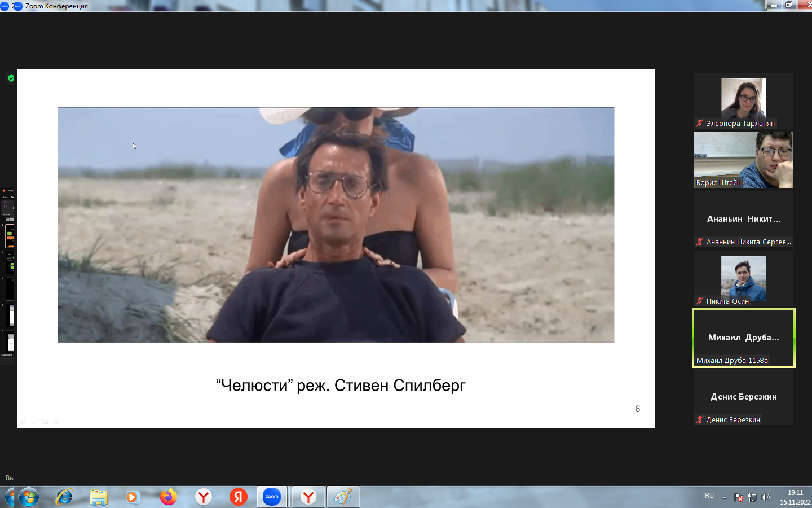Click the Zoom Конференция window title
Viewport: 812px width, 508px height.
56,6
